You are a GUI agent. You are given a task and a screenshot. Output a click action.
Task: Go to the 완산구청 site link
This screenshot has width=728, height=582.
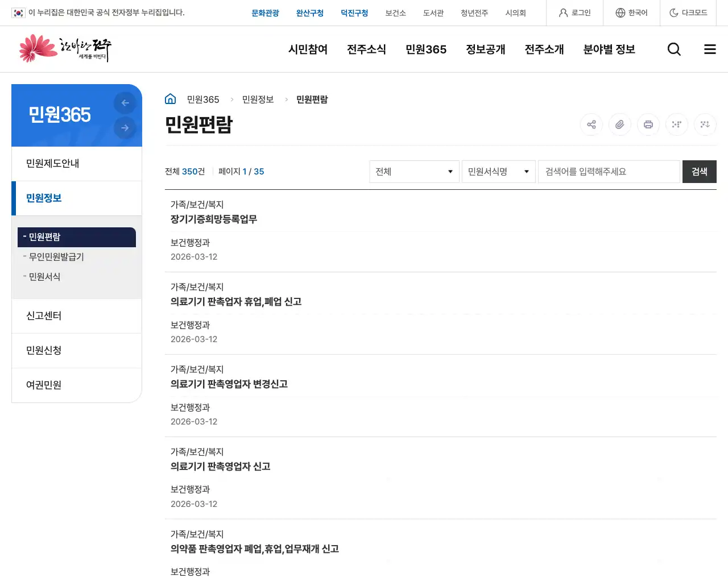[x=310, y=13]
